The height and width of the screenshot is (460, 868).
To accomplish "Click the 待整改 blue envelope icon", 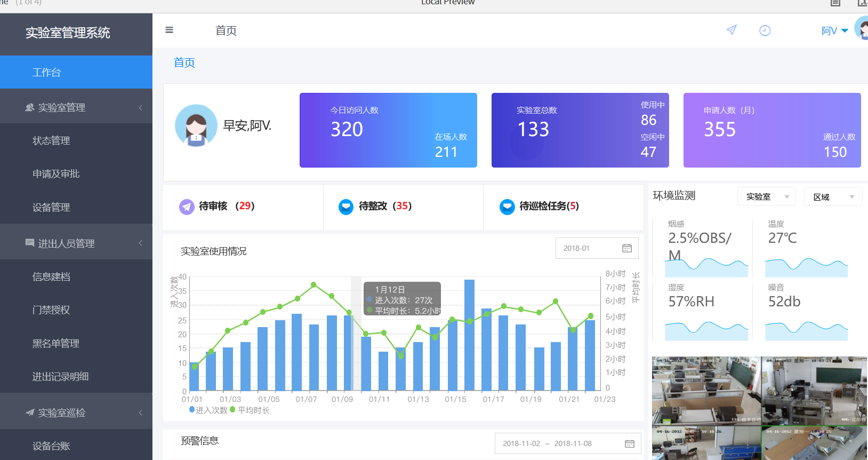I will tap(346, 207).
